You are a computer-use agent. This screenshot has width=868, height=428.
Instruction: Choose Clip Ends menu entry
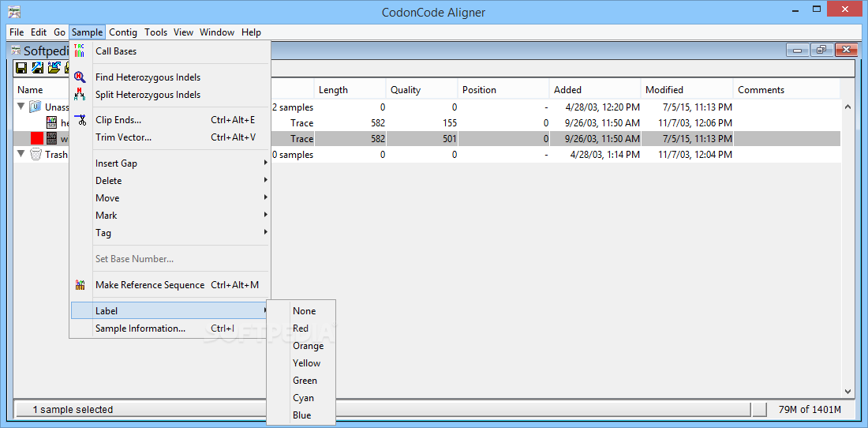[170, 119]
